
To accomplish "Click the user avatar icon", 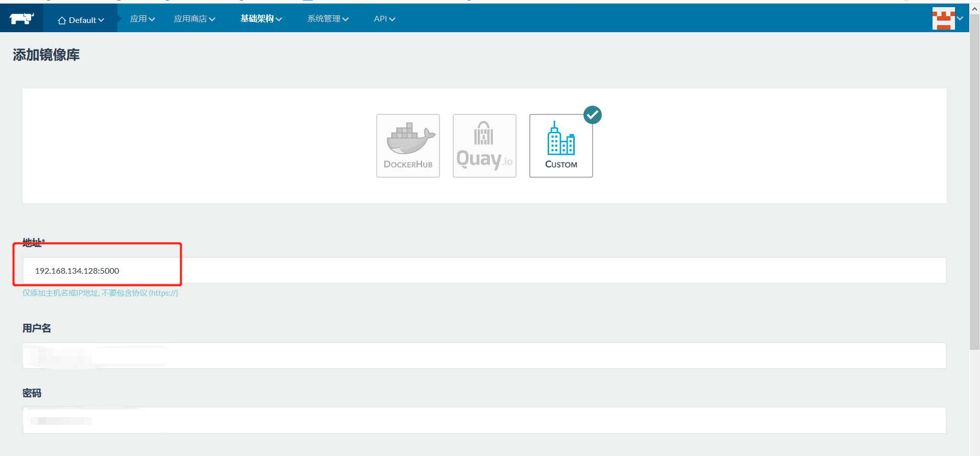I will pyautogui.click(x=943, y=18).
